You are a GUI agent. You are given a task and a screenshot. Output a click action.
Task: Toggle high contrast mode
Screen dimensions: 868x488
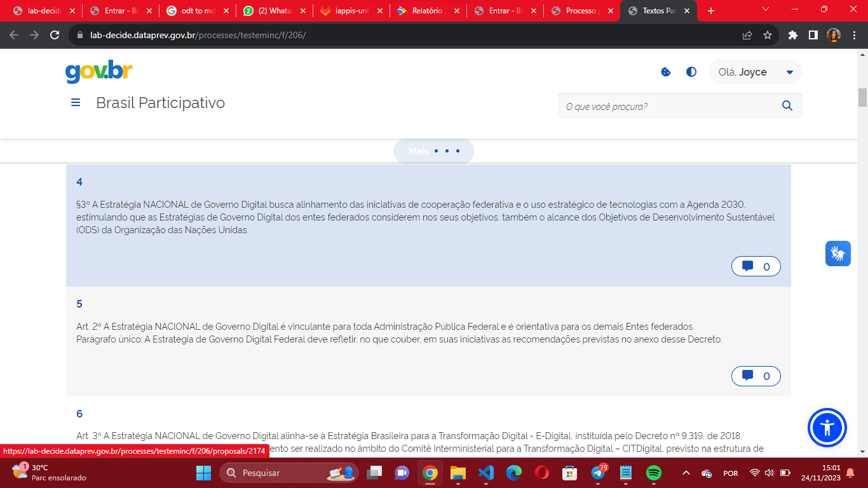click(x=691, y=72)
